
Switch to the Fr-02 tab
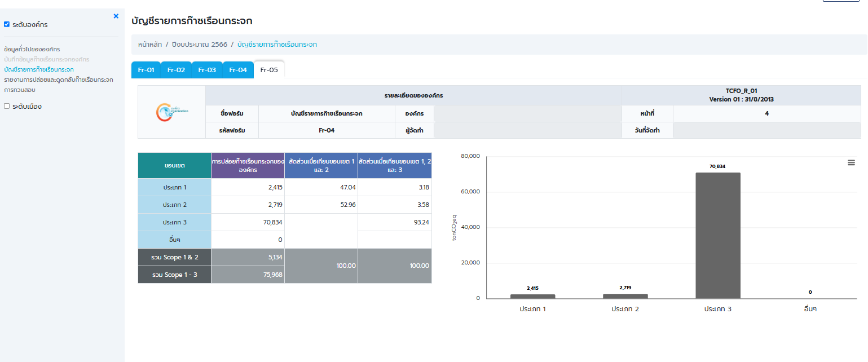[176, 70]
